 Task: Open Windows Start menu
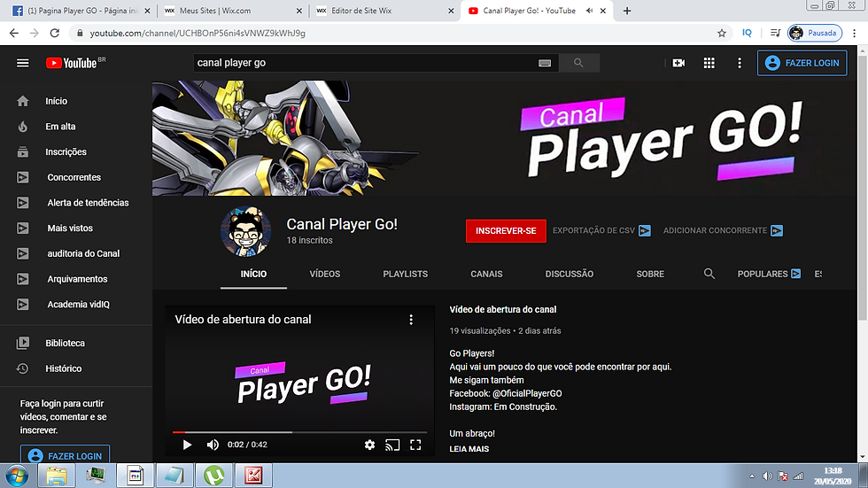coord(17,476)
